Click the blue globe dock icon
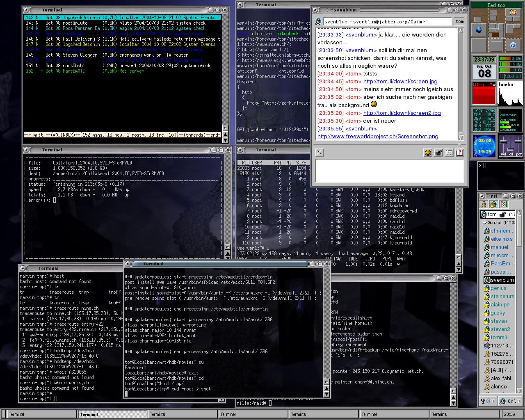Screen dimensions: 525x420 pyautogui.click(x=478, y=30)
